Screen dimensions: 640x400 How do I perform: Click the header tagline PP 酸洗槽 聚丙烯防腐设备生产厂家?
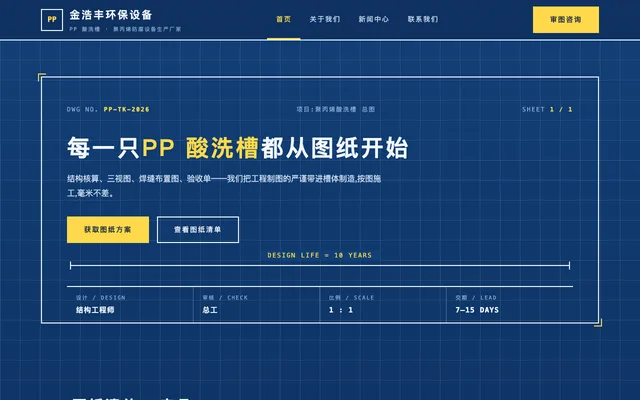[125, 29]
